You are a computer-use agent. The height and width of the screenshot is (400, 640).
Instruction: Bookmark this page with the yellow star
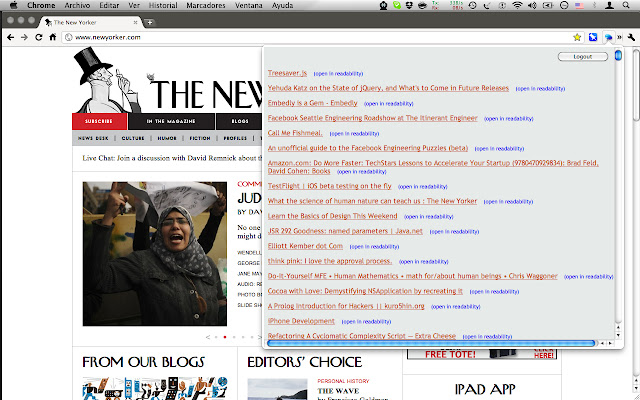pos(577,37)
